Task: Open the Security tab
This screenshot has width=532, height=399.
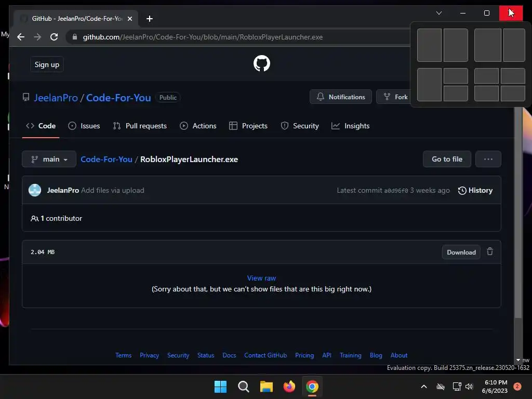Action: (300, 126)
